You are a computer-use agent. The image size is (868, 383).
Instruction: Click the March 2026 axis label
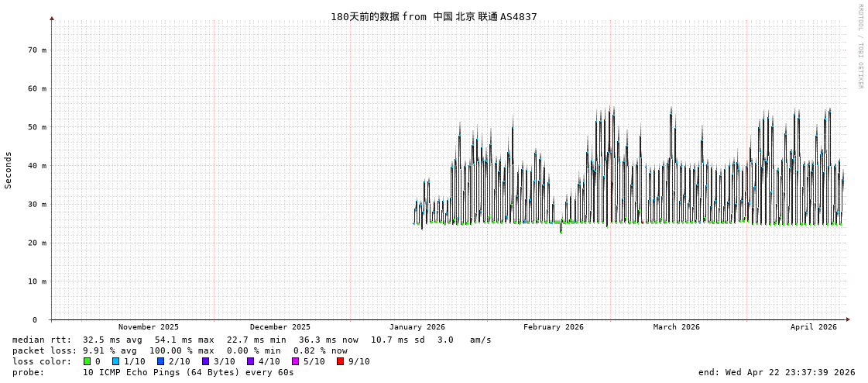pos(677,327)
